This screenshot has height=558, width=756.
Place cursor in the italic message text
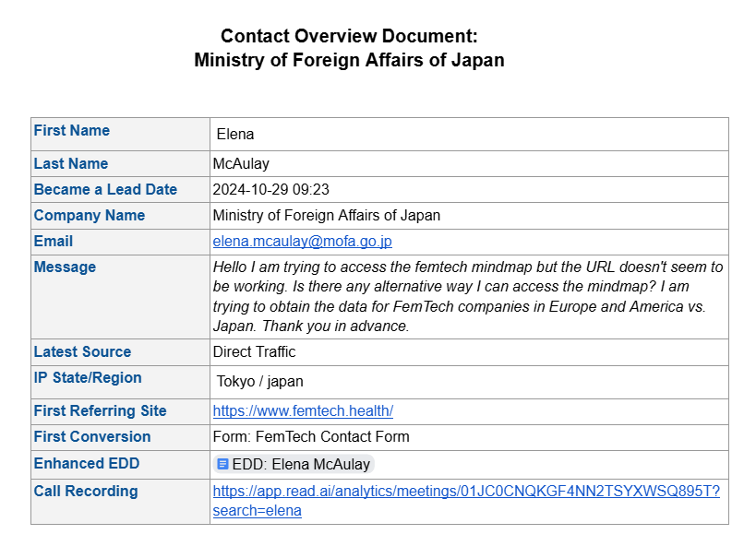point(467,296)
